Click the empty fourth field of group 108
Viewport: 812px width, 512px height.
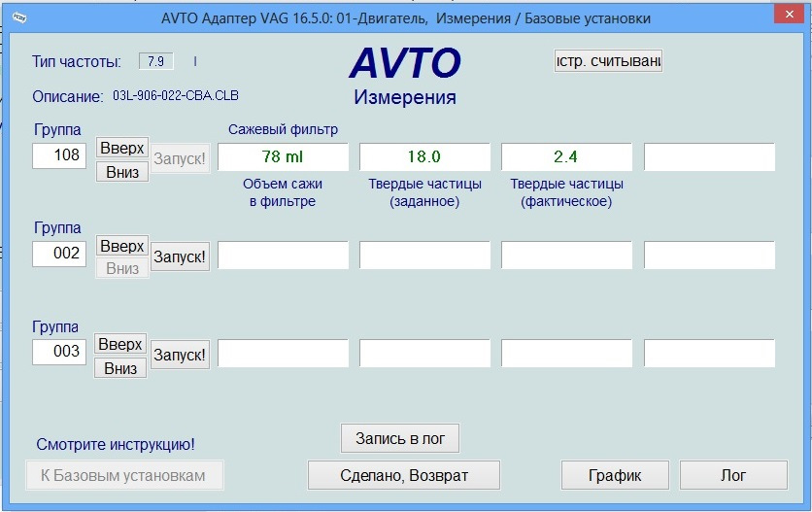pos(709,157)
